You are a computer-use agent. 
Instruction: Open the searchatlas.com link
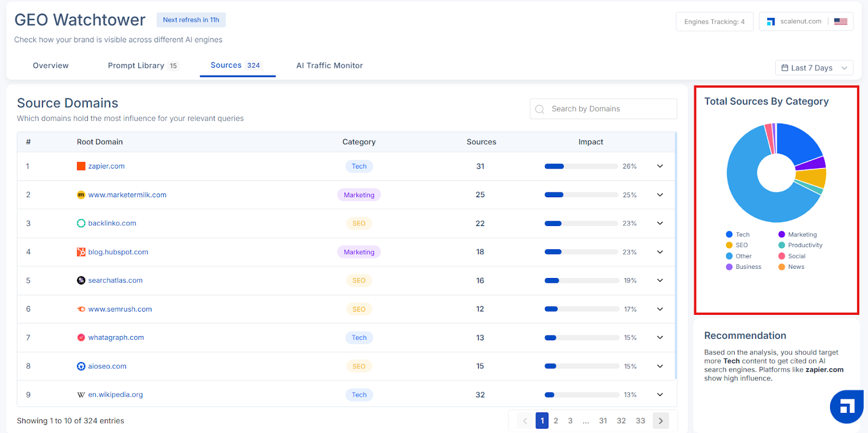tap(116, 281)
